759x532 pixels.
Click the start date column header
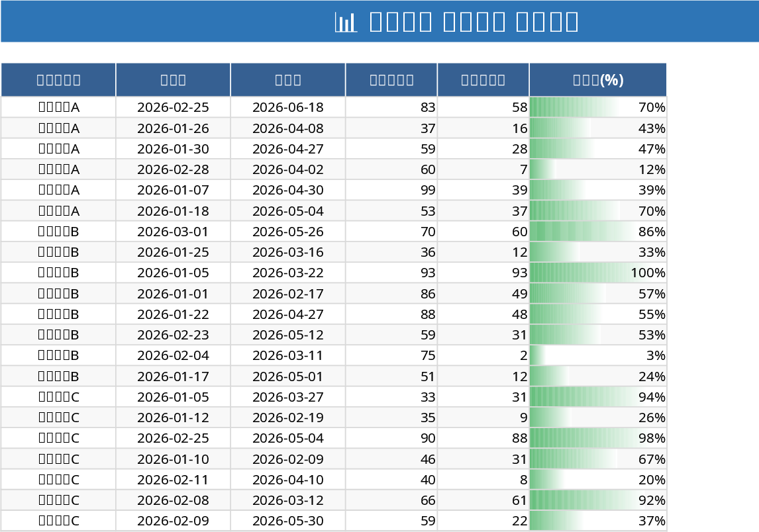click(x=173, y=79)
